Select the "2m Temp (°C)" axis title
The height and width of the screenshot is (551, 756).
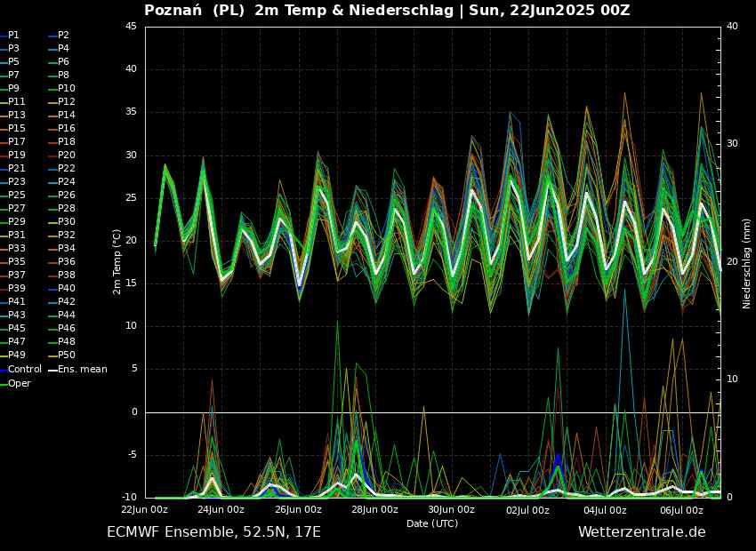pos(117,262)
